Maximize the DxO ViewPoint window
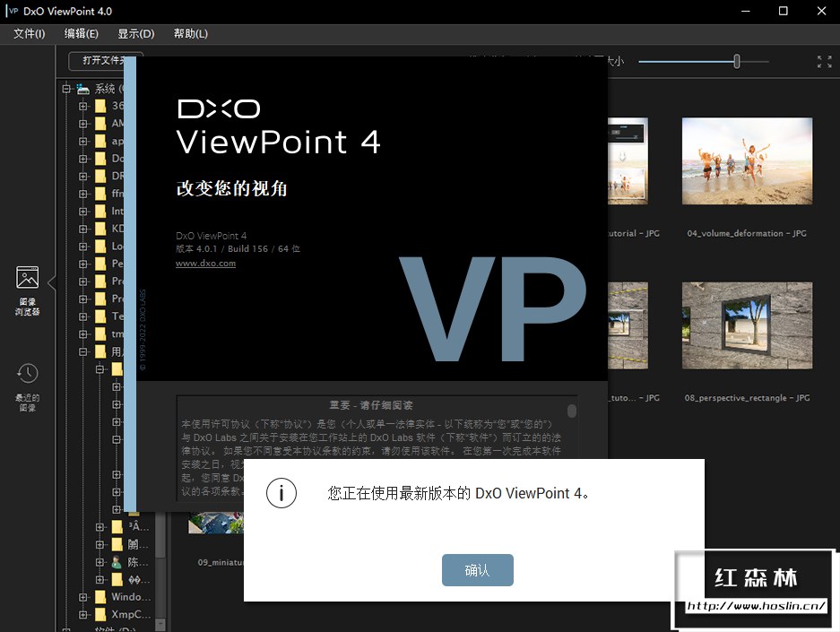This screenshot has width=840, height=632. [x=784, y=12]
